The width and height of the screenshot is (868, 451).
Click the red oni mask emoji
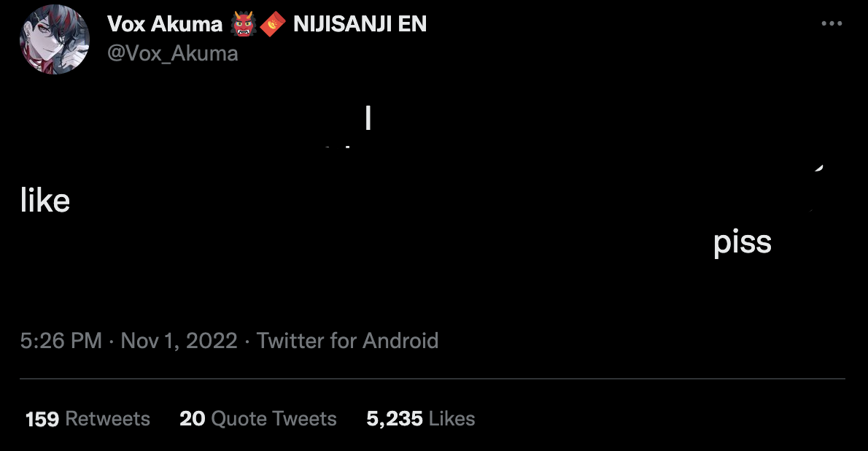243,24
